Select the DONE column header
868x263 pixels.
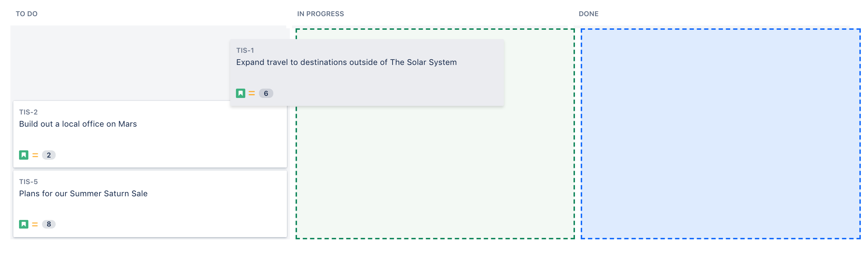coord(588,14)
